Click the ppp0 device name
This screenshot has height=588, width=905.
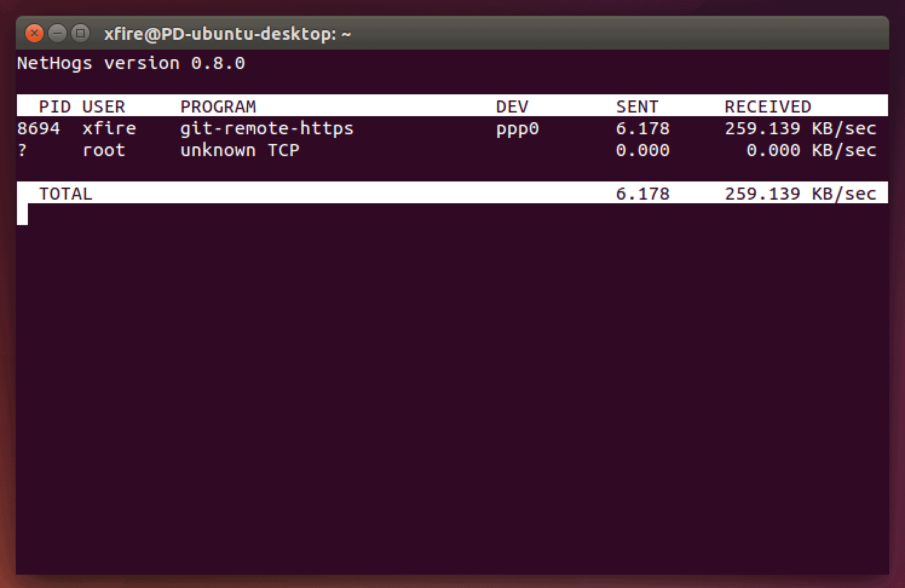pos(517,129)
